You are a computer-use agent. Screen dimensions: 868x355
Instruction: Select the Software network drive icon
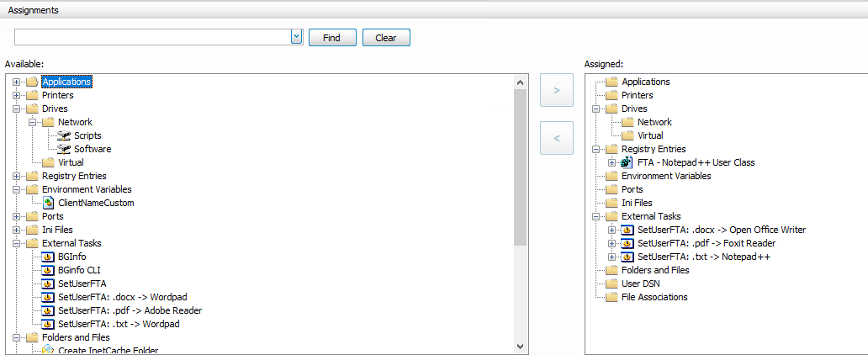click(x=64, y=149)
